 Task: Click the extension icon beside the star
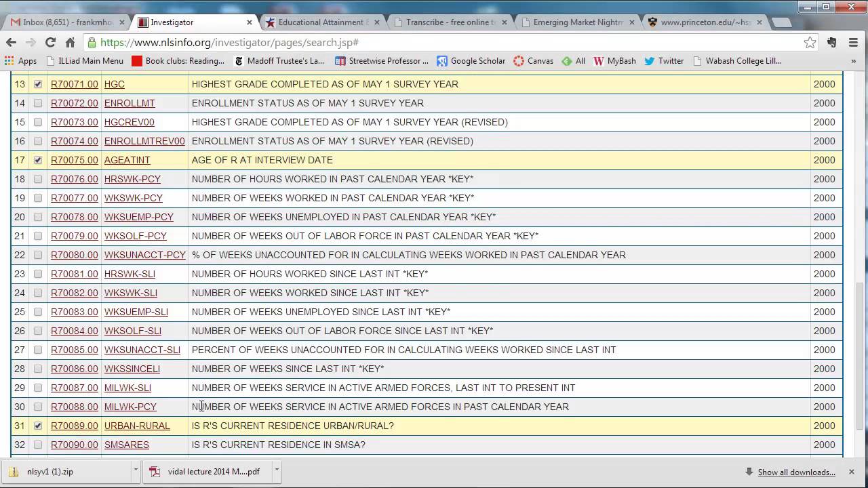click(x=832, y=42)
